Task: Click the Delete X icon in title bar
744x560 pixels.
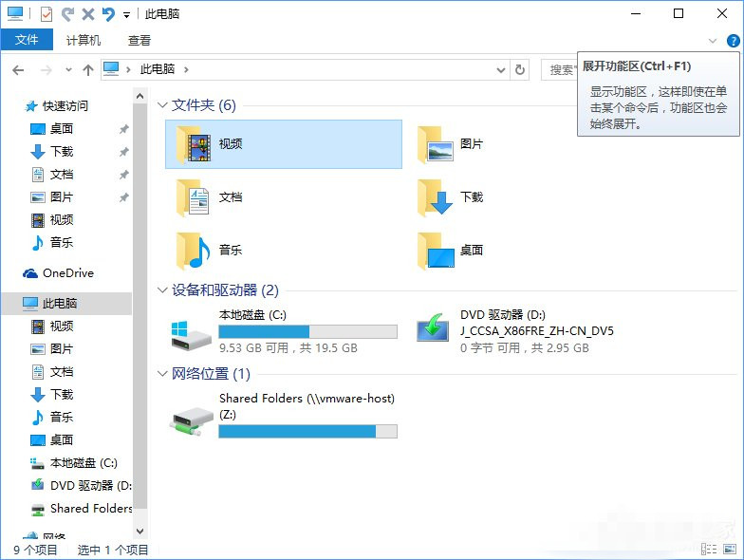Action: tap(88, 14)
